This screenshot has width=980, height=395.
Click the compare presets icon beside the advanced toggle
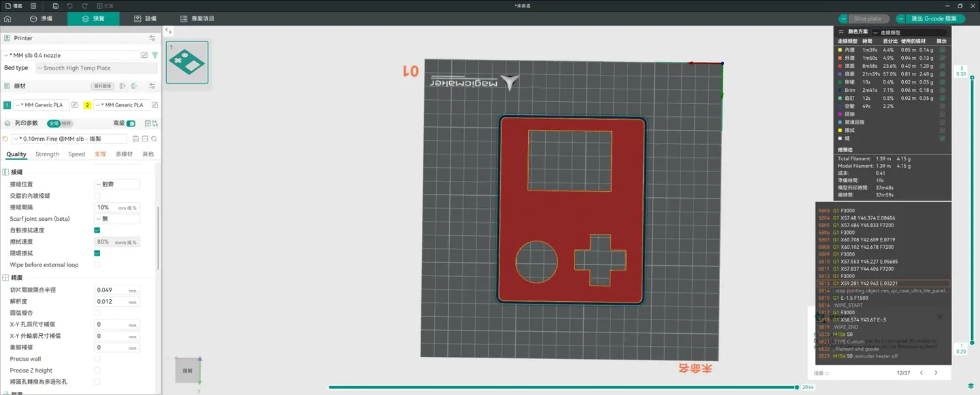[148, 124]
